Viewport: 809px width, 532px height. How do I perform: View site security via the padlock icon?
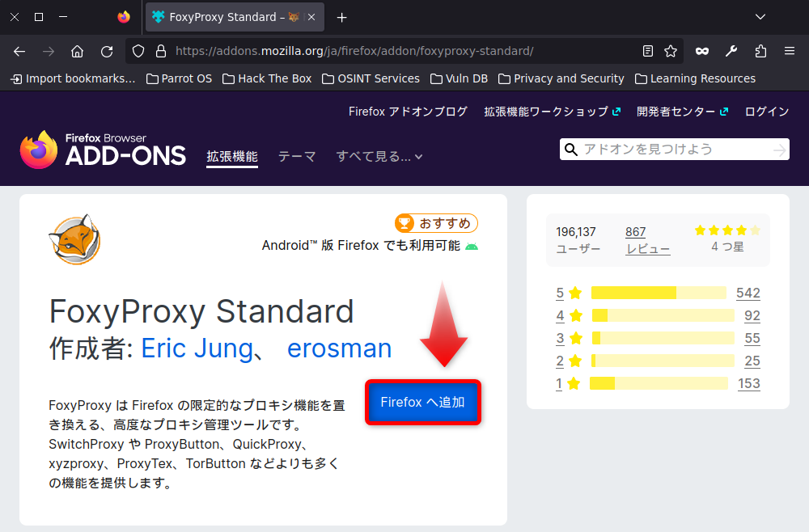pos(161,51)
